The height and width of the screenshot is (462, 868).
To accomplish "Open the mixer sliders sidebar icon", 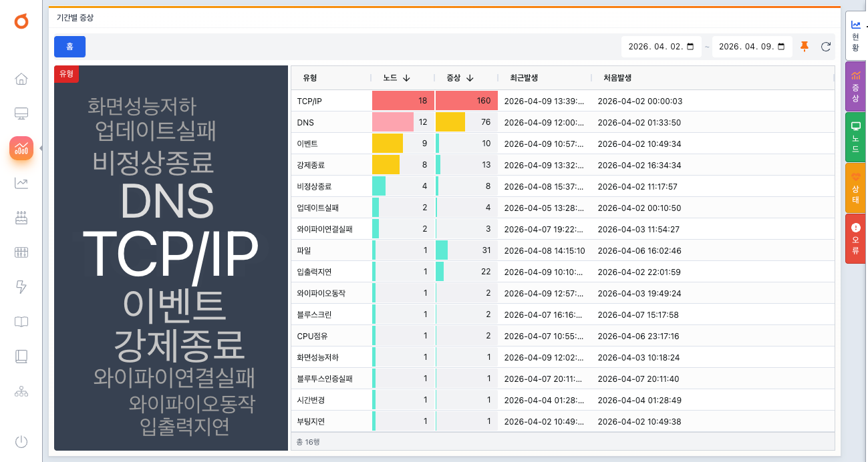I will [21, 252].
